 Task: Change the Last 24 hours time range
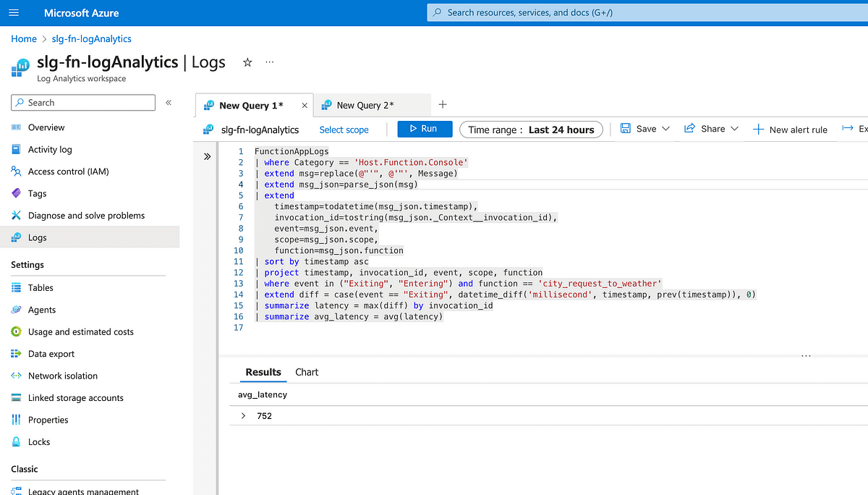531,130
